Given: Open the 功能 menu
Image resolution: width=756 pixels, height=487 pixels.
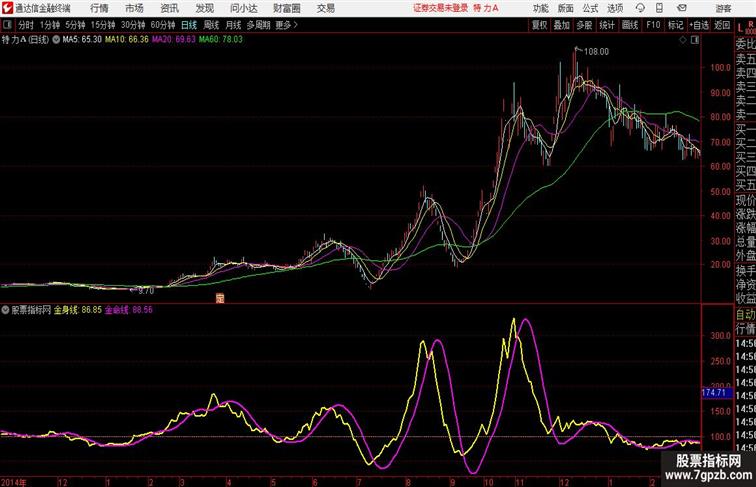Looking at the screenshot, I should 540,8.
